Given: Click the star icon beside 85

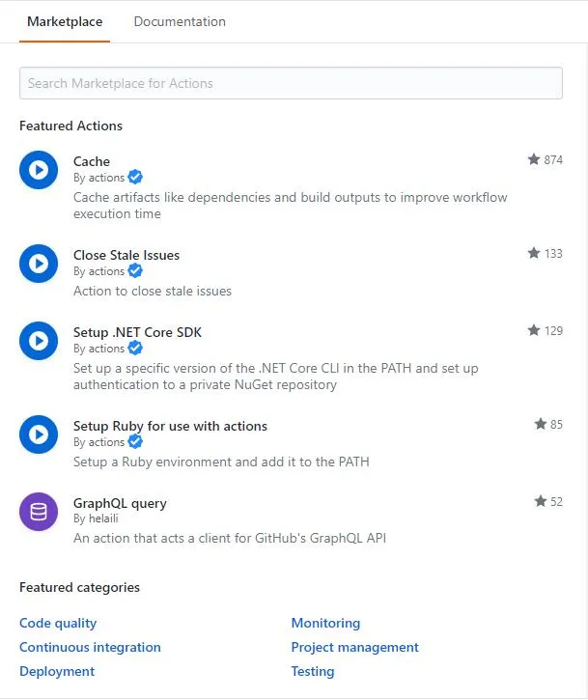Looking at the screenshot, I should coord(541,424).
